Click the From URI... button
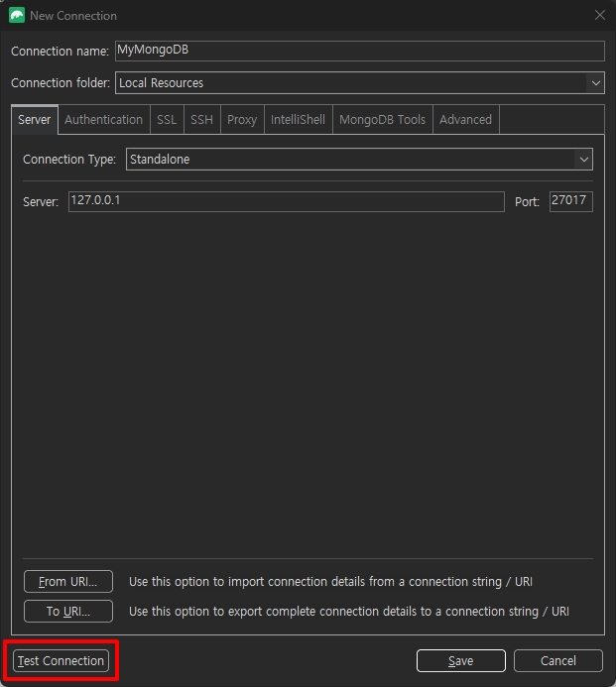The height and width of the screenshot is (687, 616). [x=68, y=581]
